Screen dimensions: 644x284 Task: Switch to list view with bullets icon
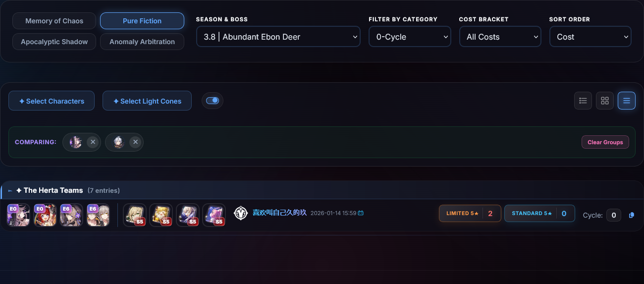583,101
